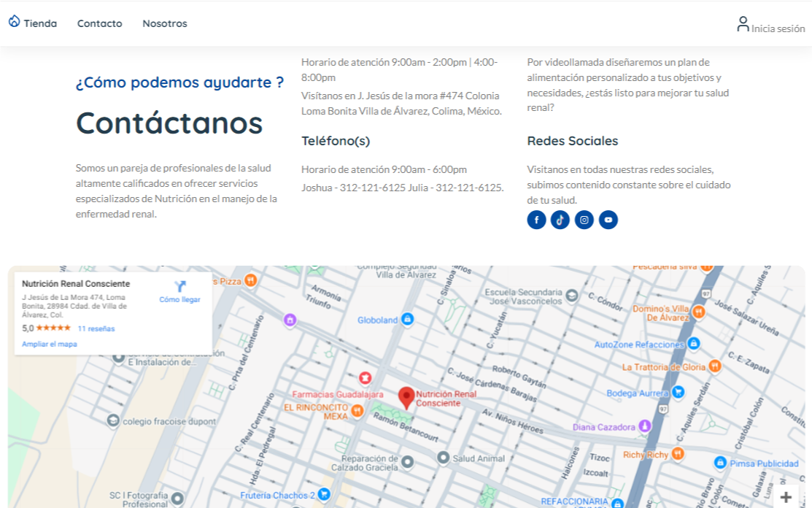Select the AutoZone Refacciones marker
This screenshot has width=812, height=508.
pyautogui.click(x=694, y=343)
